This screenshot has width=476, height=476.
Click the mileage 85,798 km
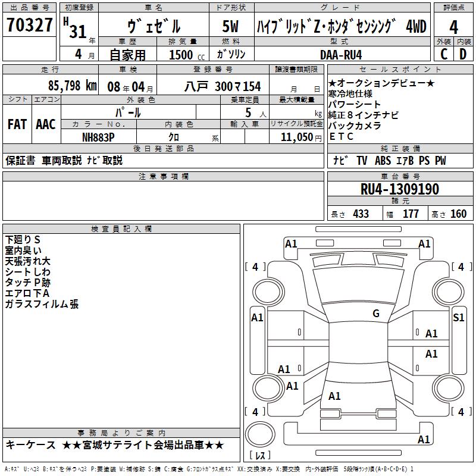72,86
